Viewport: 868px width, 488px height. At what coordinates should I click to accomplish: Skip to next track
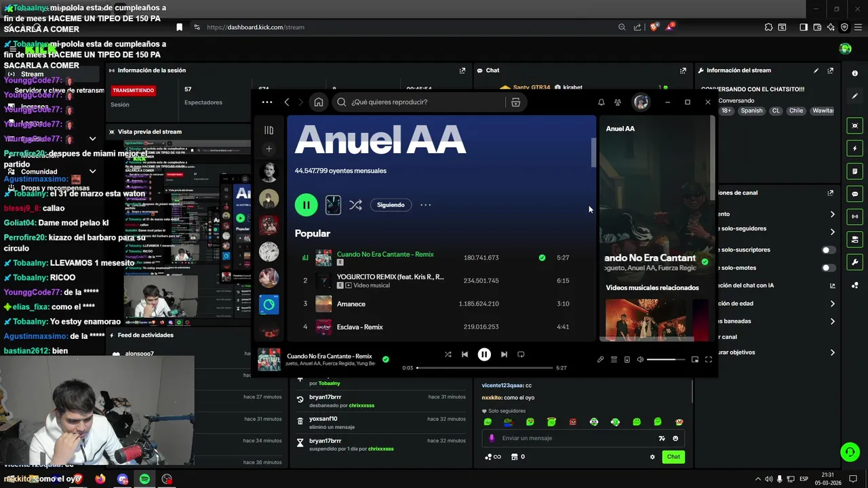click(x=504, y=354)
